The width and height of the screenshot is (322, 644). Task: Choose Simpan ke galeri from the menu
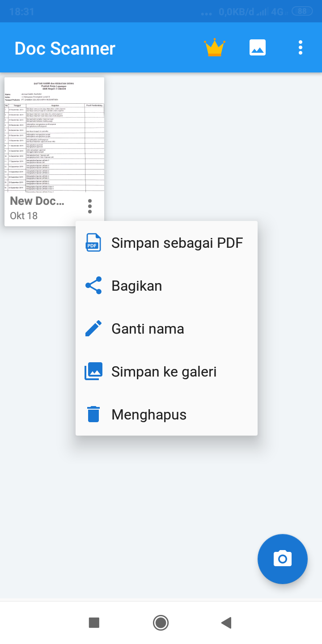point(164,371)
